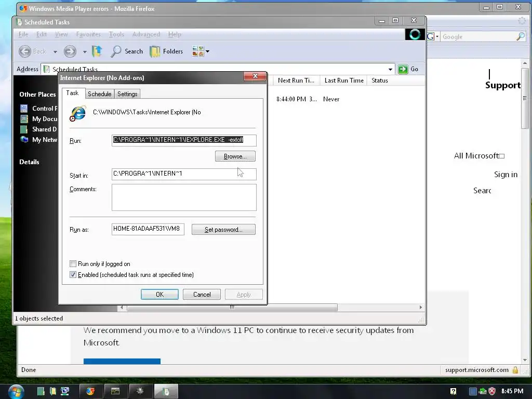
Task: Click the Internet Explorer task icon in dialog
Action: click(78, 113)
